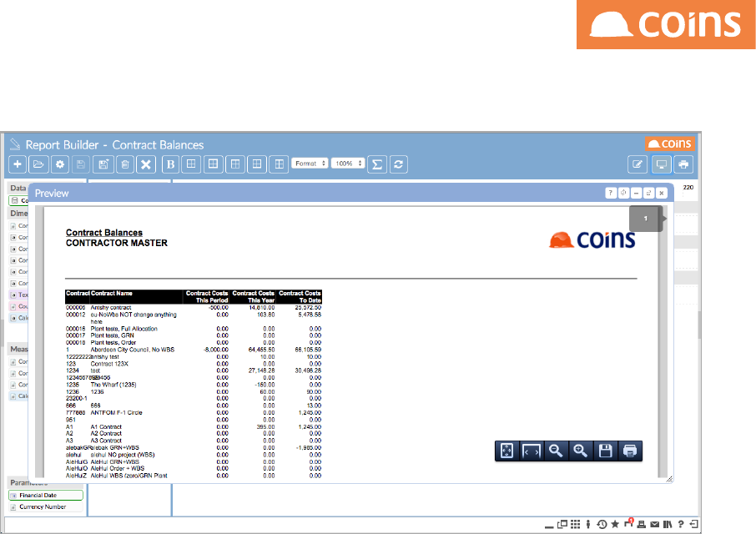Click the greyed-out Save disk icon
The width and height of the screenshot is (756, 534).
(x=81, y=164)
